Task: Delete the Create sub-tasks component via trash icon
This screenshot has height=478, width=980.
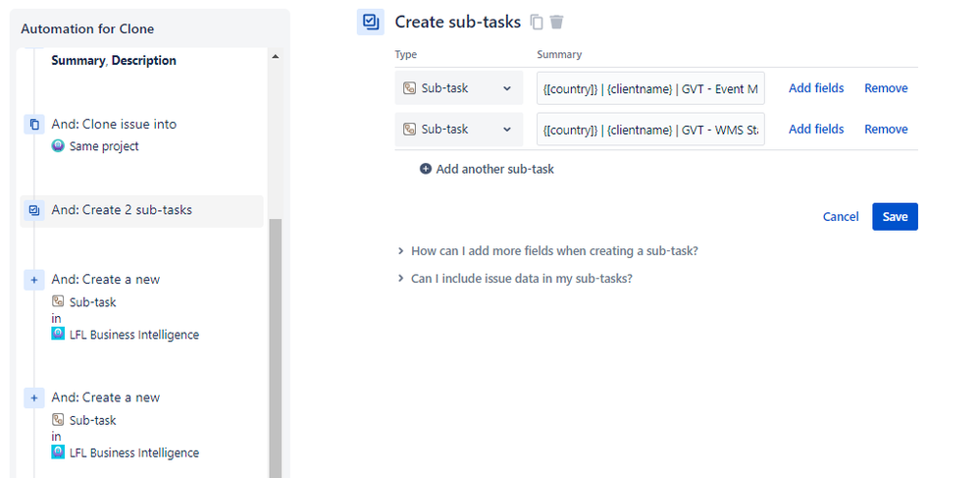Action: click(556, 22)
